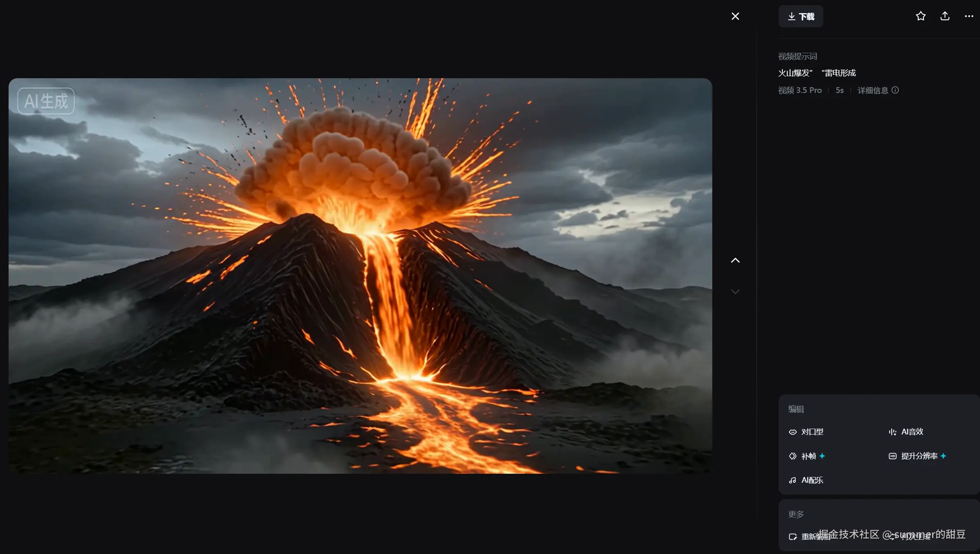This screenshot has height=554, width=980.
Task: Click the video prompt text 火山爆发
Action: tap(795, 73)
